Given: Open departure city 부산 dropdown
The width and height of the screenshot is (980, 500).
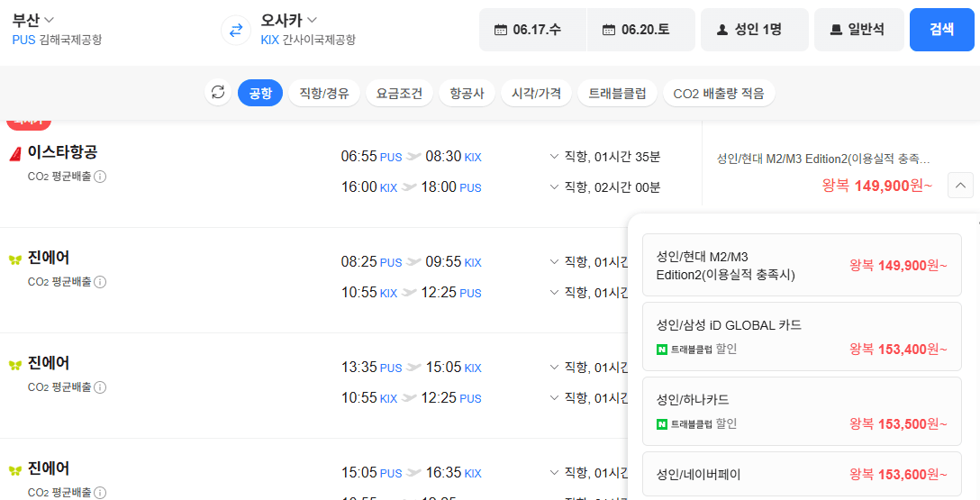Looking at the screenshot, I should tap(33, 20).
